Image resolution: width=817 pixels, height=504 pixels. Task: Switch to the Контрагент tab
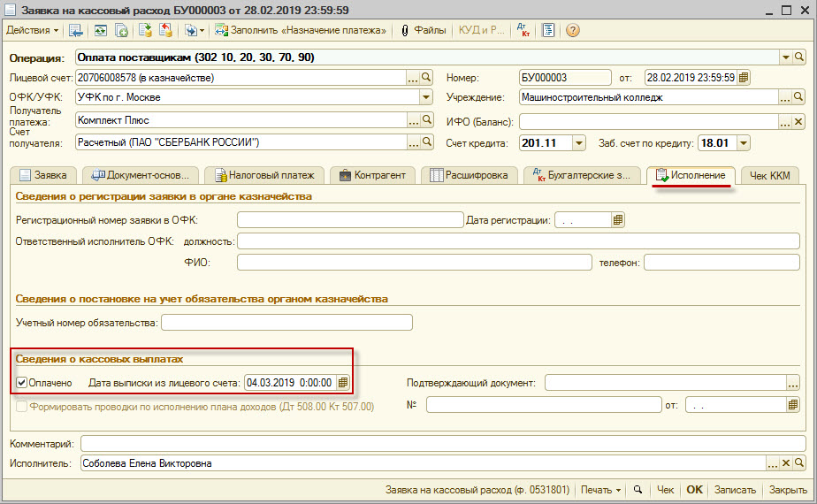point(372,176)
